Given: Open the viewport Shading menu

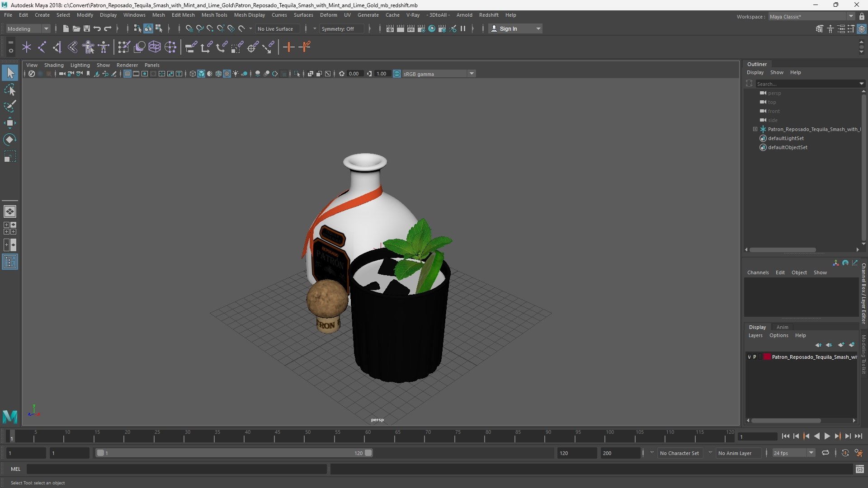Looking at the screenshot, I should coord(54,65).
